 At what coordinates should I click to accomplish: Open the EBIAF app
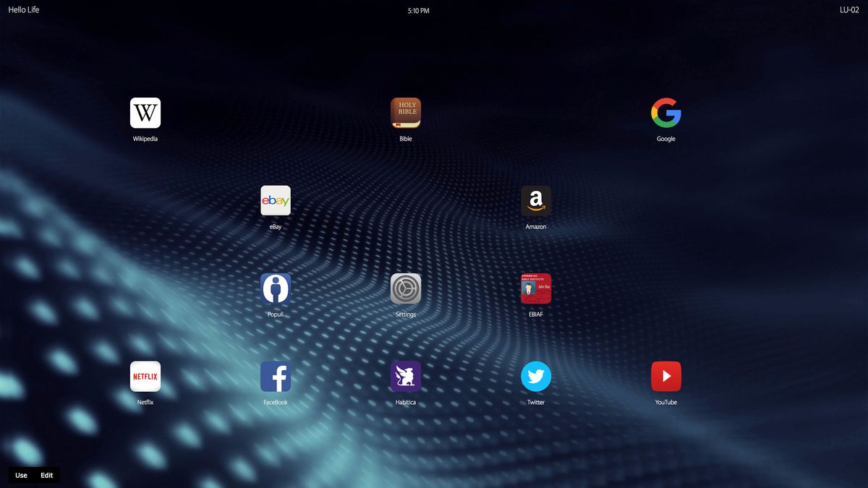point(536,288)
